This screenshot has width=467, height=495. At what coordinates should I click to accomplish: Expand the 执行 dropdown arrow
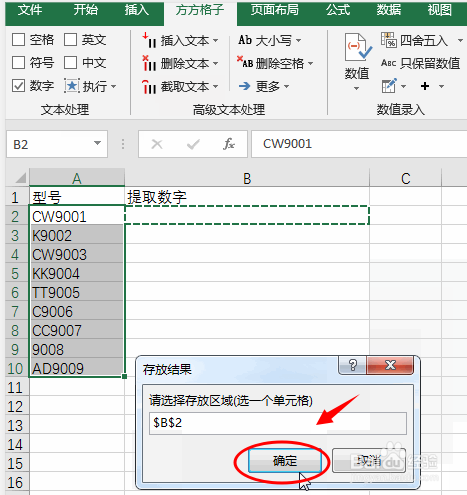click(x=113, y=87)
